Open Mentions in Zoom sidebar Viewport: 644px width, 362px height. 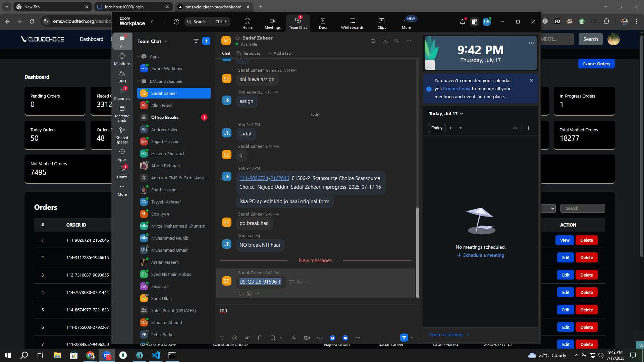122,59
